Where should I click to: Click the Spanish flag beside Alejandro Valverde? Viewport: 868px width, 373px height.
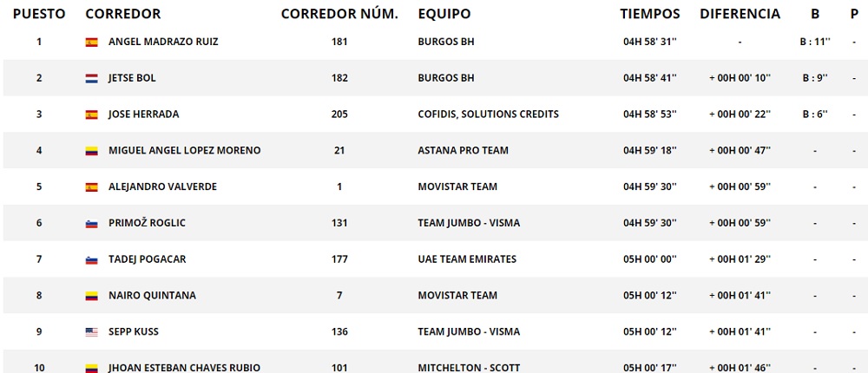click(91, 186)
